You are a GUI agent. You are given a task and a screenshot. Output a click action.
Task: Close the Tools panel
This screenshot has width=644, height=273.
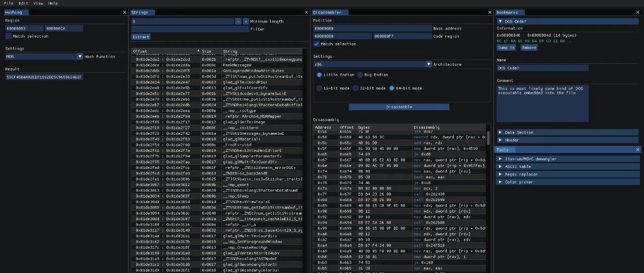(x=638, y=150)
